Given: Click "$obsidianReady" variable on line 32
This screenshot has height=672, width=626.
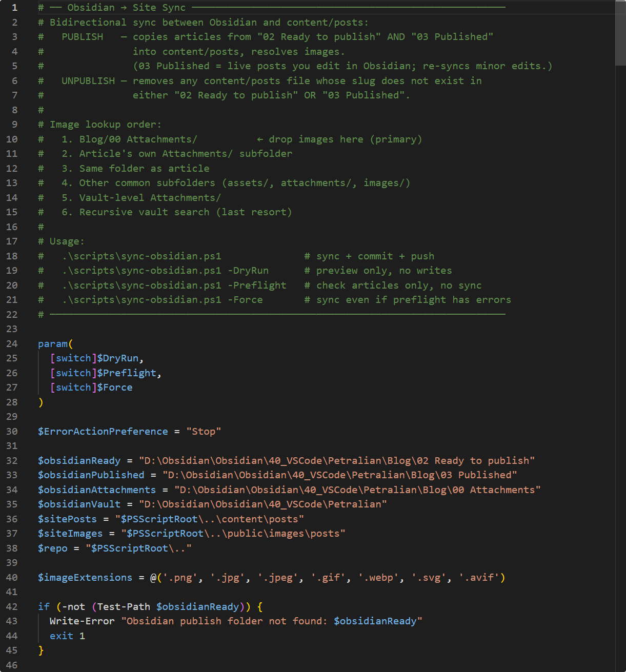Looking at the screenshot, I should (x=79, y=461).
